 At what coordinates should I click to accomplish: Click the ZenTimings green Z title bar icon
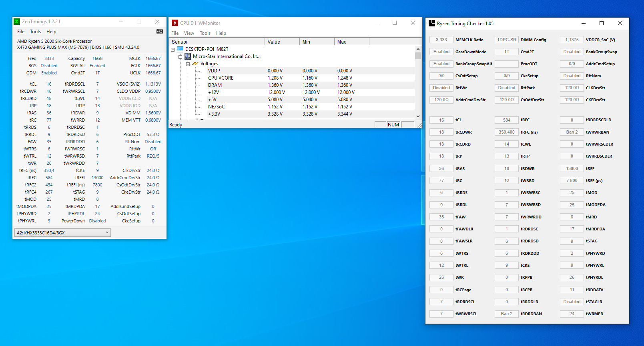click(x=17, y=22)
